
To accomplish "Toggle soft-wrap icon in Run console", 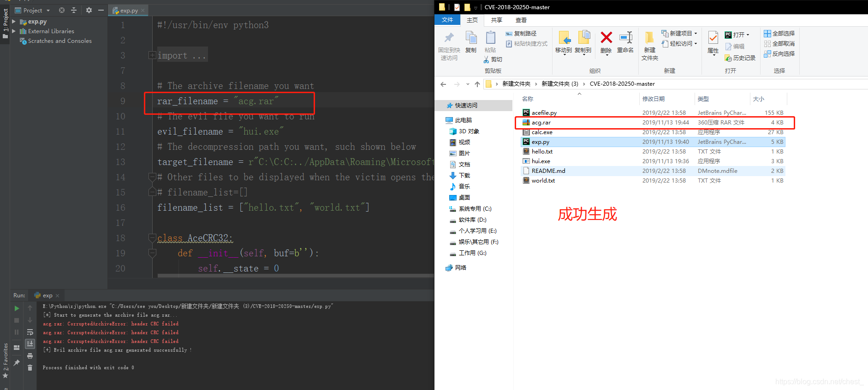I will click(x=30, y=332).
